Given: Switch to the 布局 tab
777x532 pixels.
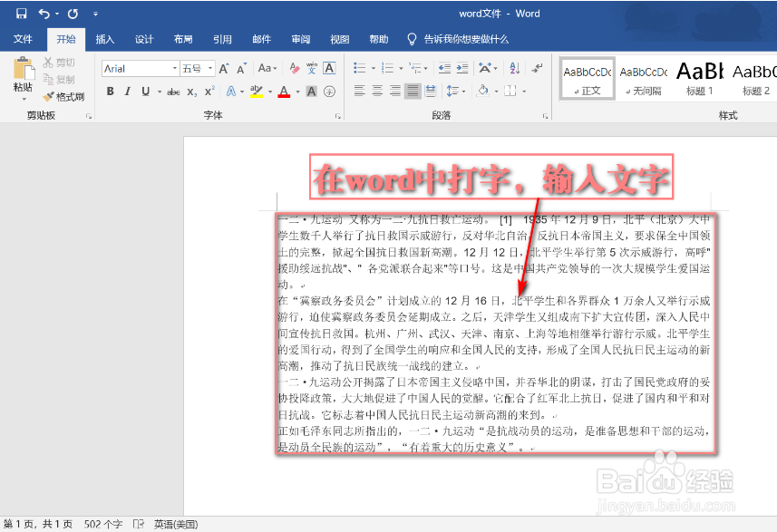Looking at the screenshot, I should coord(183,39).
